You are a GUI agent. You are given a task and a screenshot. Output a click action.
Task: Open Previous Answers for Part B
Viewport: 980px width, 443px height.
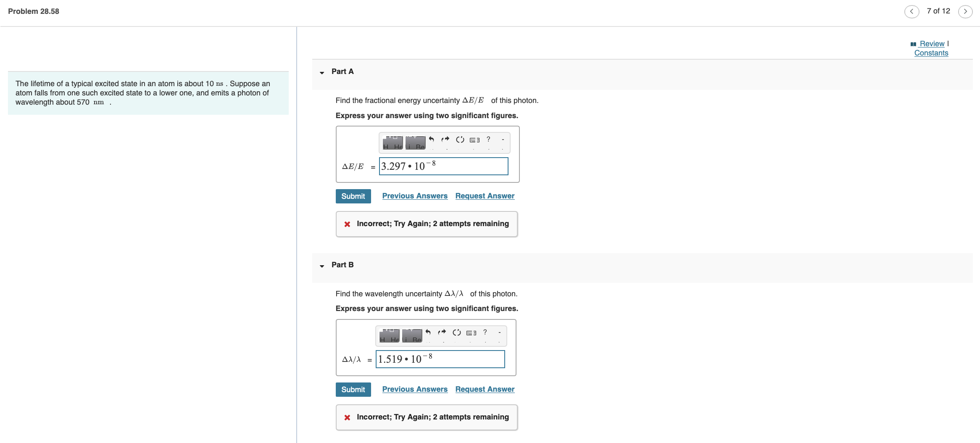(x=415, y=389)
